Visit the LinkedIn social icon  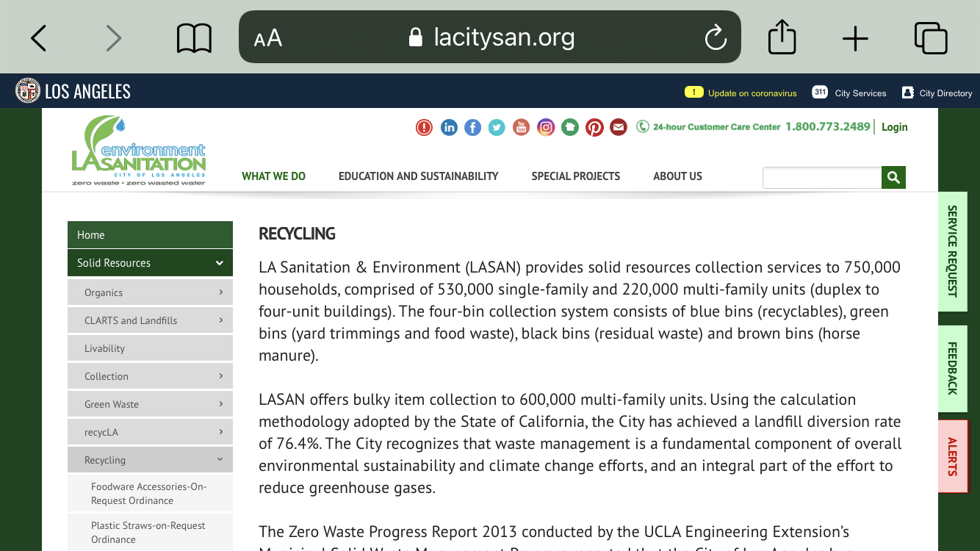tap(449, 128)
